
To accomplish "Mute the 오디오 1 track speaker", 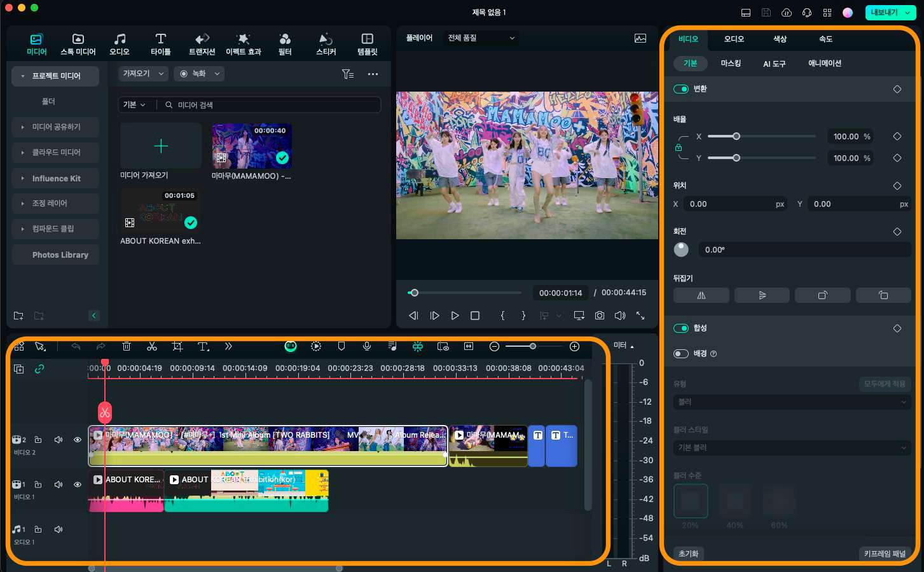I will pyautogui.click(x=59, y=529).
